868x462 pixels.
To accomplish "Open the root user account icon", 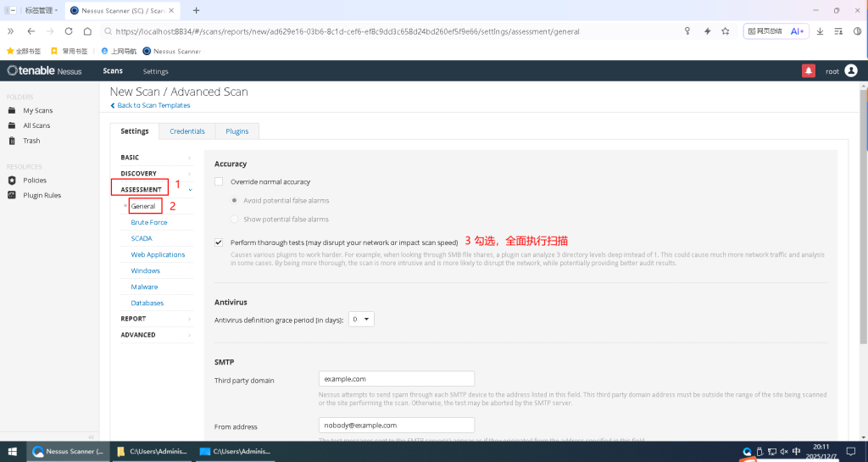I will (x=850, y=71).
